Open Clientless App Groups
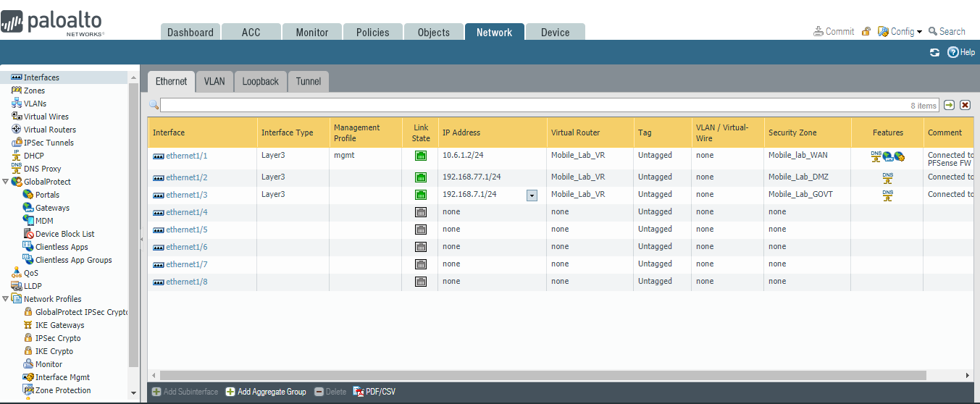This screenshot has height=404, width=980. [x=73, y=260]
